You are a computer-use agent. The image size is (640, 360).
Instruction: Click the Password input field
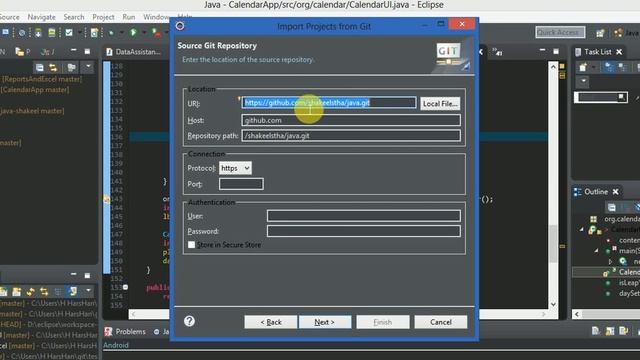tap(364, 231)
